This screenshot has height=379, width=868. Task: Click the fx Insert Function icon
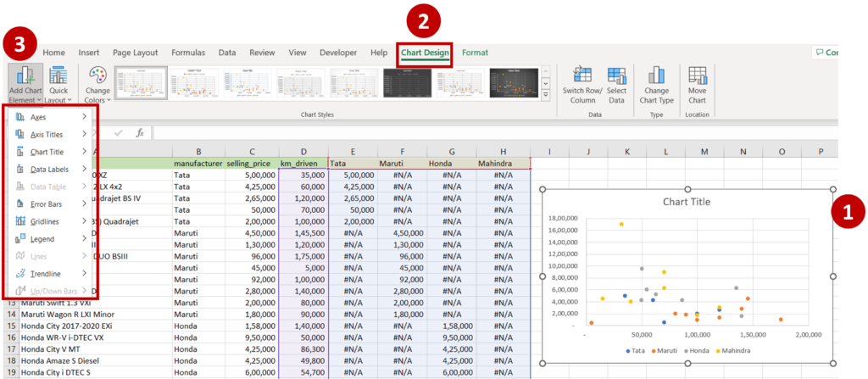pyautogui.click(x=140, y=133)
